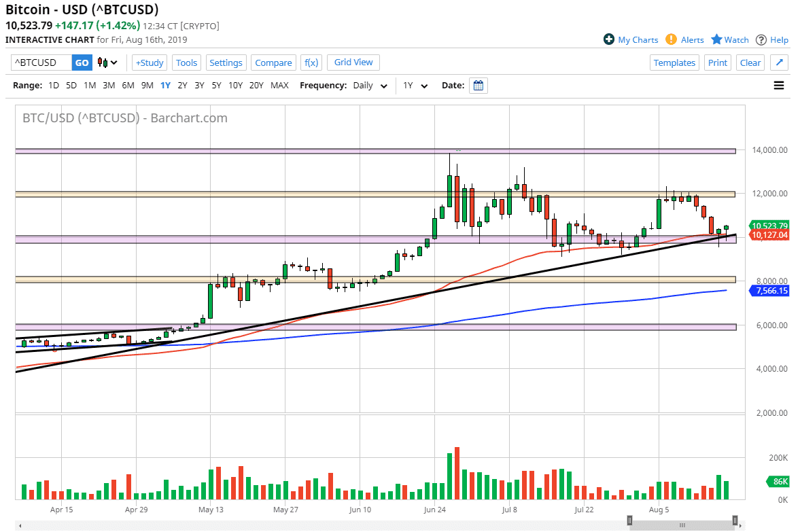Click the expand chart arrow icon

779,63
